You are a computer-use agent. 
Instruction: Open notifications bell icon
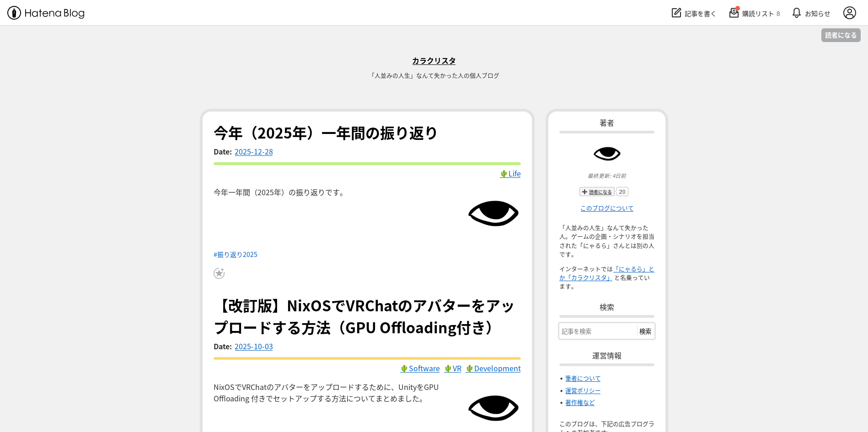click(x=797, y=13)
